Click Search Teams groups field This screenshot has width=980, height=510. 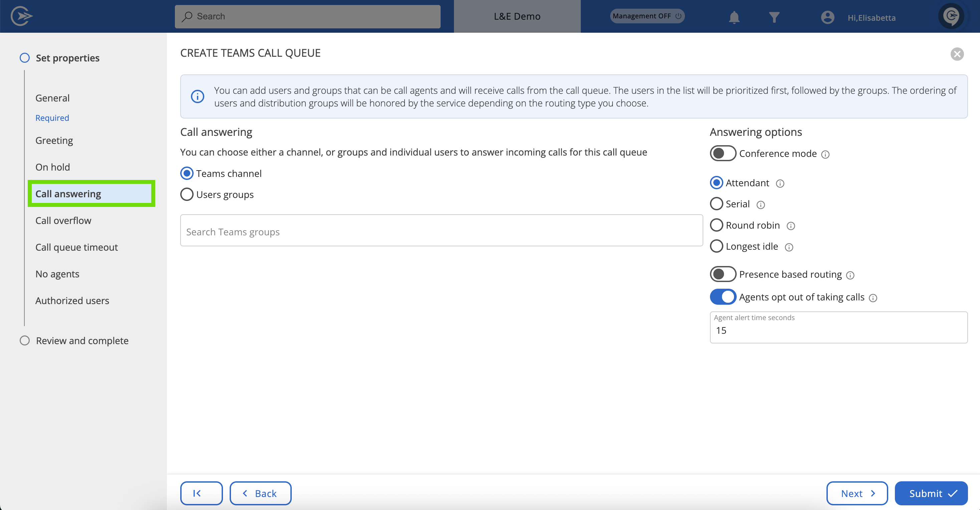click(441, 231)
